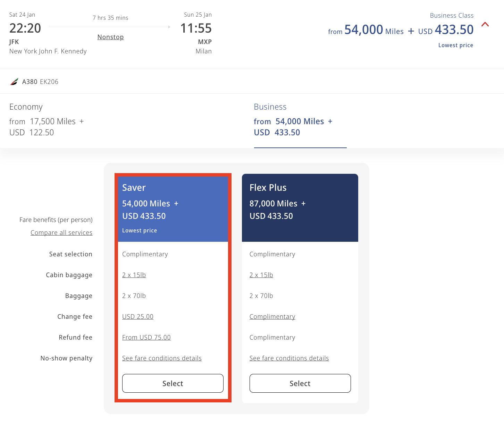See fare conditions details for Flex Plus
Viewport: 504px width, 426px height.
click(289, 358)
